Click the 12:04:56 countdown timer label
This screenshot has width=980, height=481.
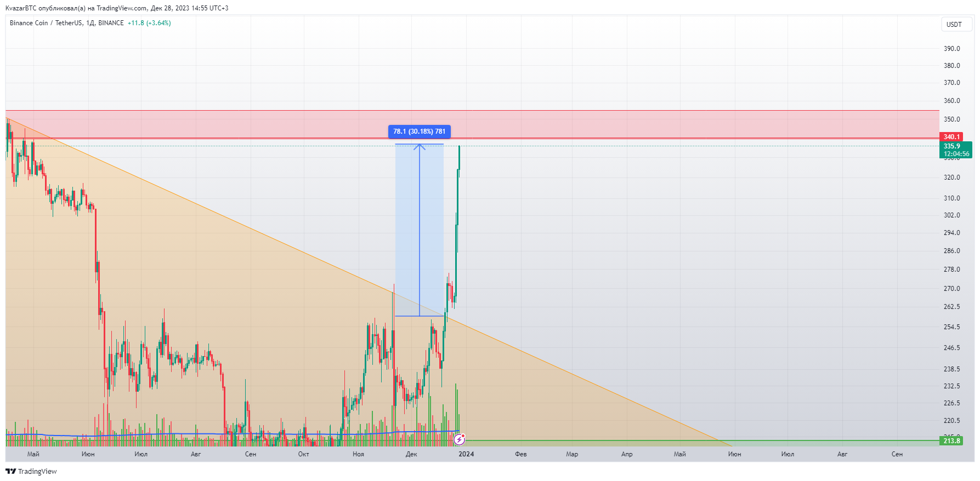click(x=956, y=154)
